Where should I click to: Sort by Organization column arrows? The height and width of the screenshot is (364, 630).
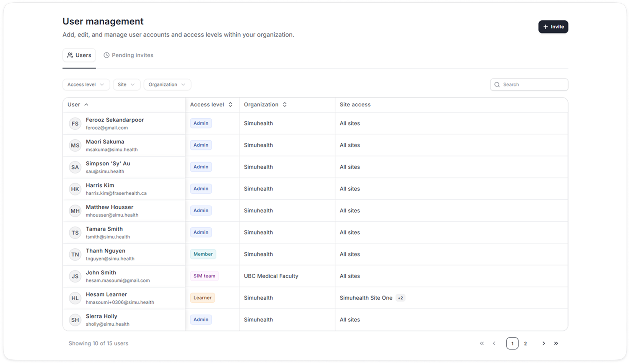(x=285, y=104)
